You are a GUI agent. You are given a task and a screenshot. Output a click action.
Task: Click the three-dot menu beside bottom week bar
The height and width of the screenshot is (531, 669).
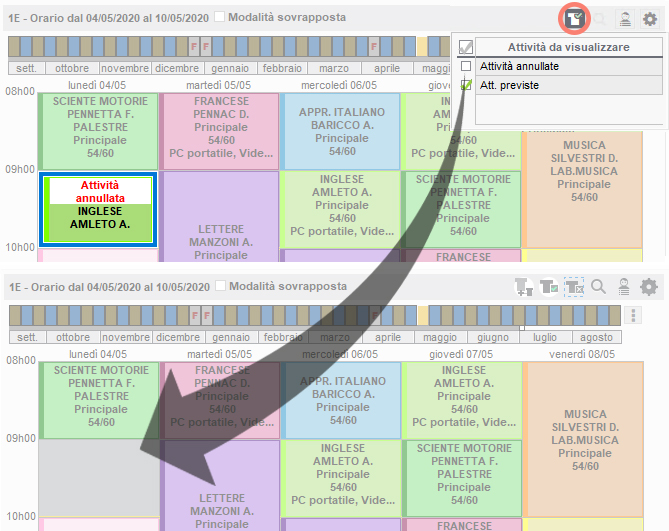(x=633, y=315)
